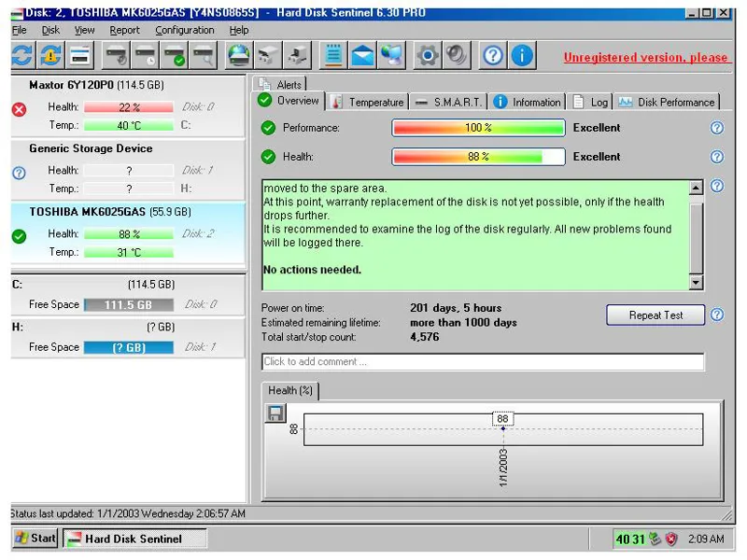The width and height of the screenshot is (747, 560).
Task: Switch to the Alerts tab
Action: point(279,84)
